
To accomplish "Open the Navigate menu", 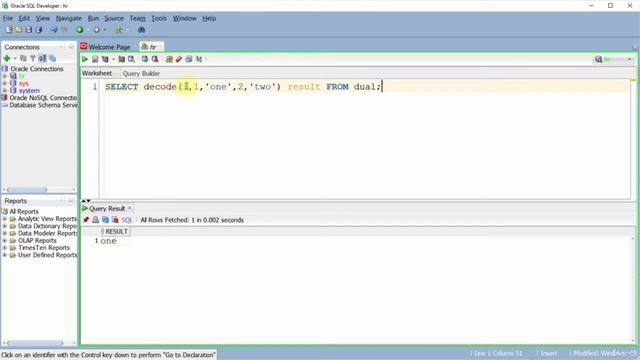I will coord(69,18).
